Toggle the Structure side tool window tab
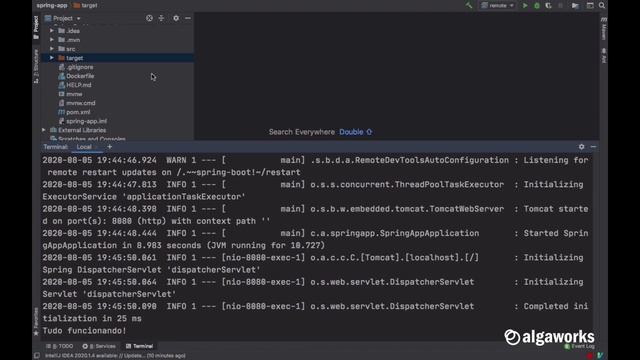 36,66
